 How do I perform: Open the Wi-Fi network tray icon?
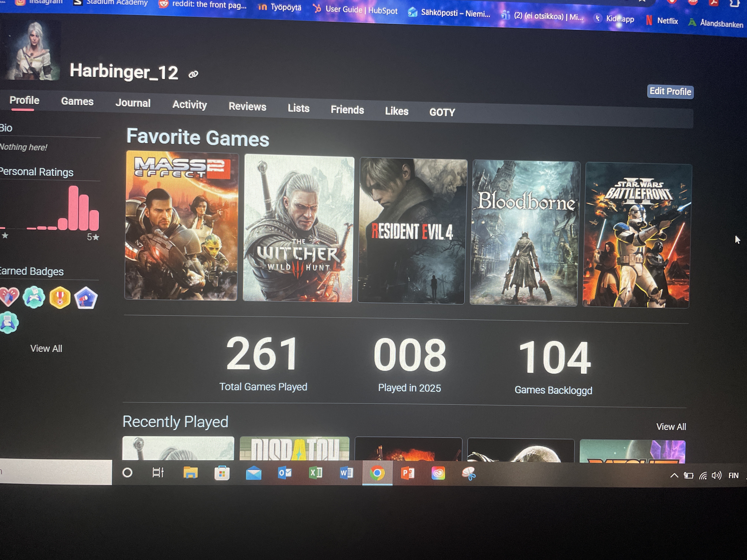703,476
